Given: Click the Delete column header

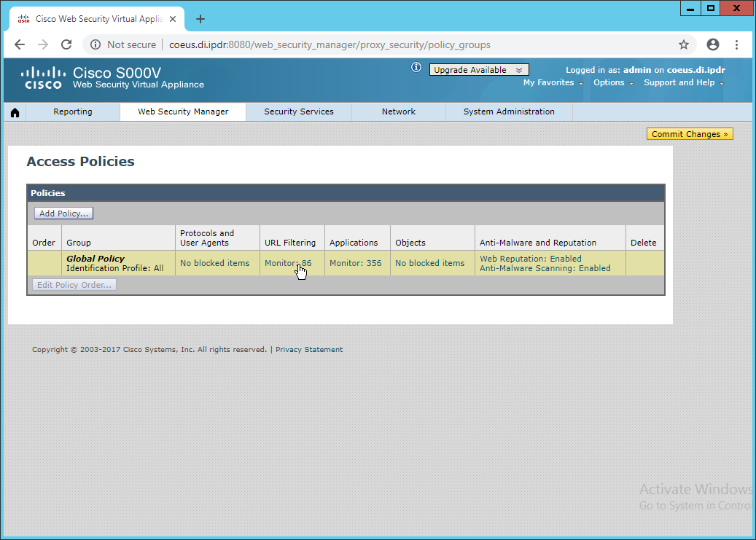Looking at the screenshot, I should pos(644,243).
